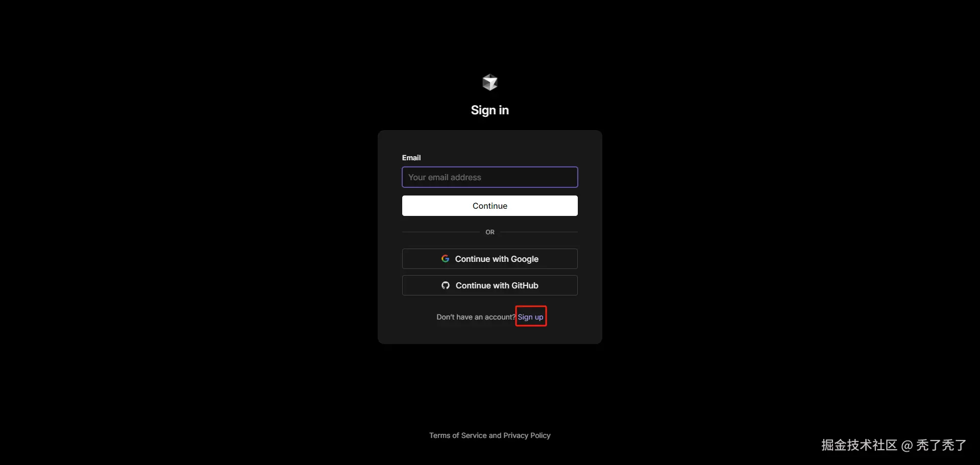Click the Sign in heading

(x=490, y=110)
